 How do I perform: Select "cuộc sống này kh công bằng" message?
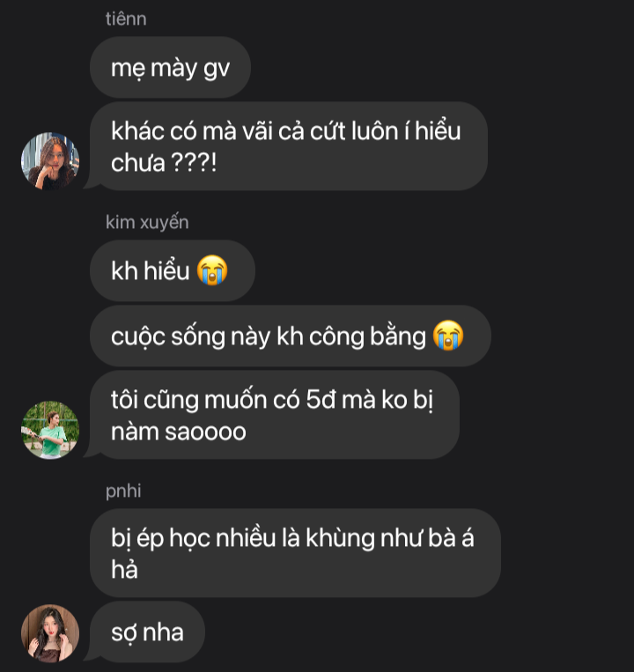point(291,336)
